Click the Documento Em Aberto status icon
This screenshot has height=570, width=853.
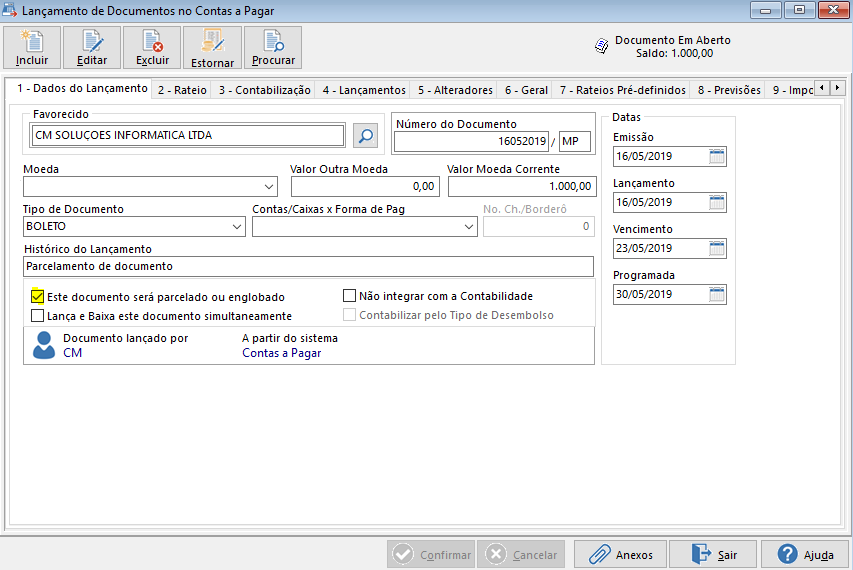[x=602, y=46]
